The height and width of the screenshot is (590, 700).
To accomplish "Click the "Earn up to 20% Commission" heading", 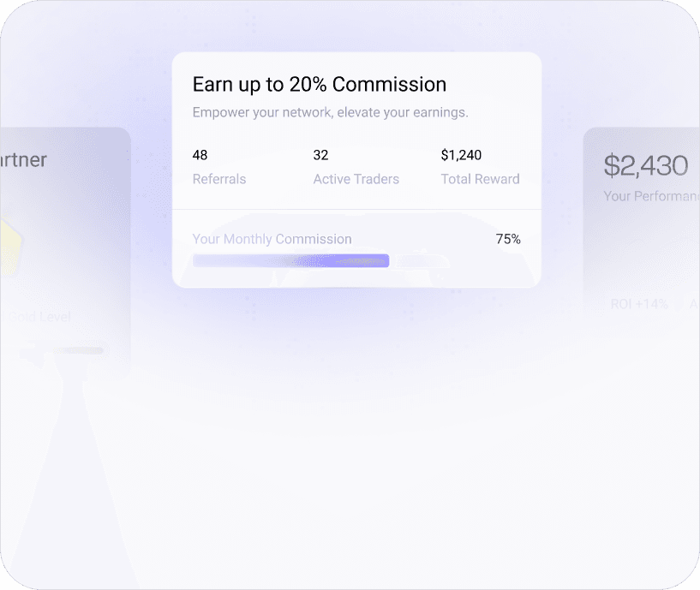I will tap(319, 85).
